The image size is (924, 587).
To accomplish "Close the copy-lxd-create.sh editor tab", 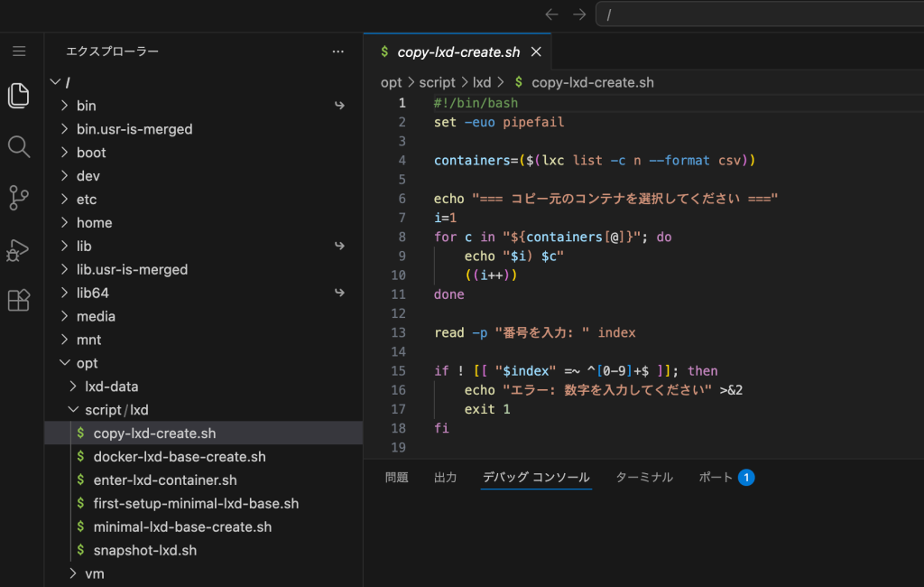I will 536,52.
